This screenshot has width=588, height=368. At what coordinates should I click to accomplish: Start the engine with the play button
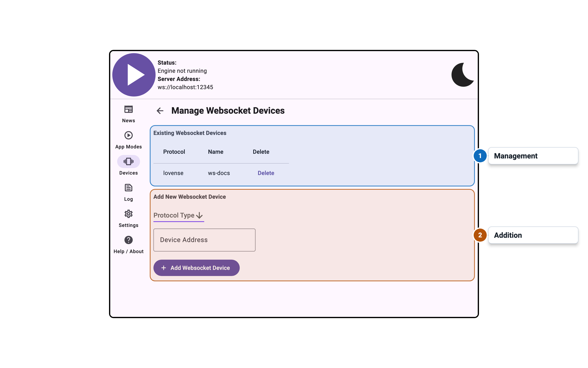coord(134,75)
